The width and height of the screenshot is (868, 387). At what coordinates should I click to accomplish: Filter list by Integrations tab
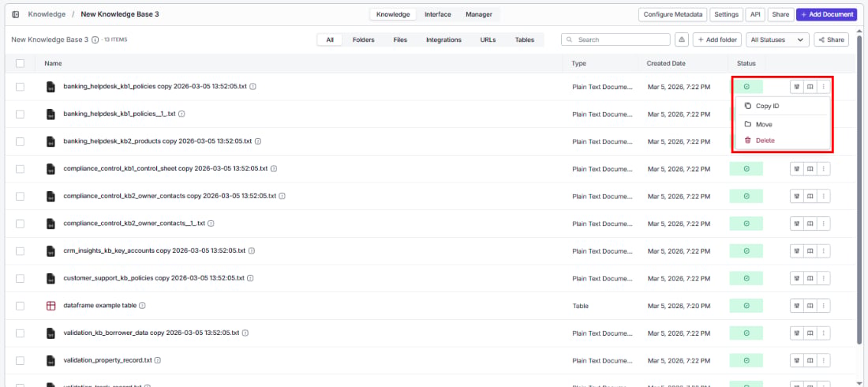(x=444, y=40)
